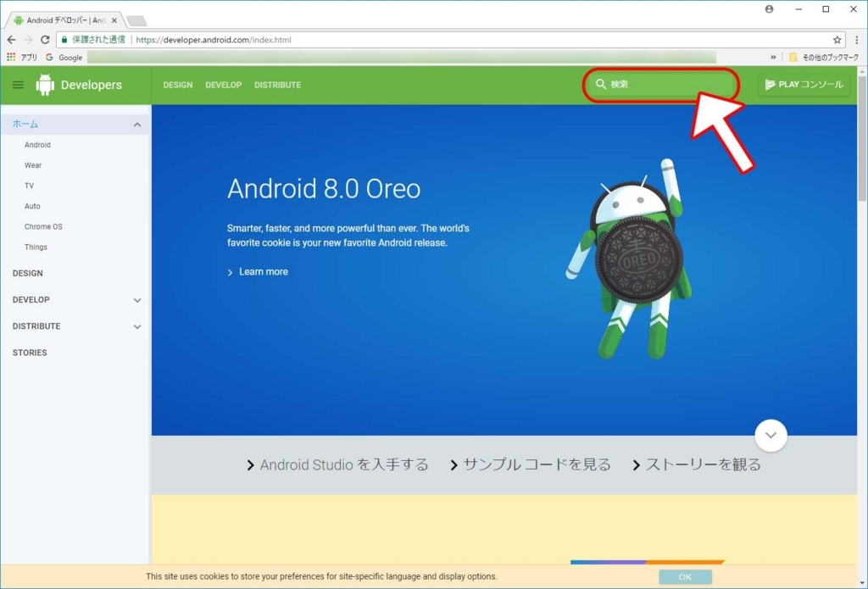Image resolution: width=868 pixels, height=589 pixels.
Task: Open DESIGN in the top navigation
Action: click(178, 85)
